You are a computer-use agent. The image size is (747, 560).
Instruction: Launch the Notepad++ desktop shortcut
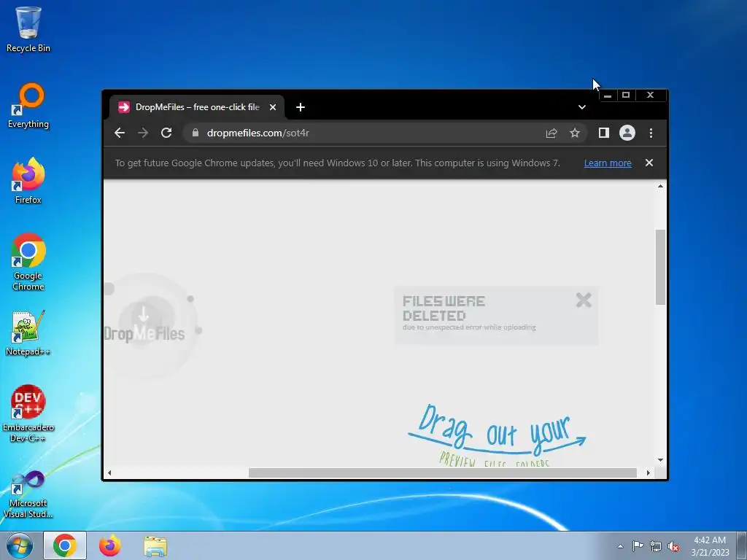pos(28,333)
